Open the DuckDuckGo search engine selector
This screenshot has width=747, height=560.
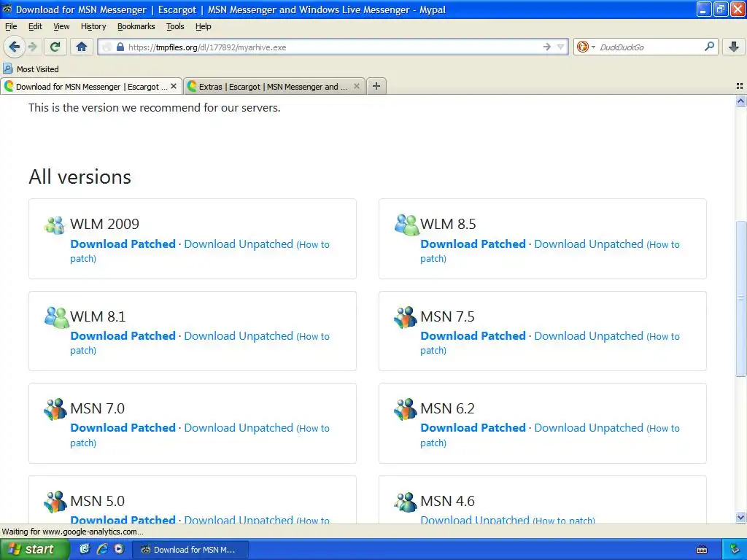586,47
